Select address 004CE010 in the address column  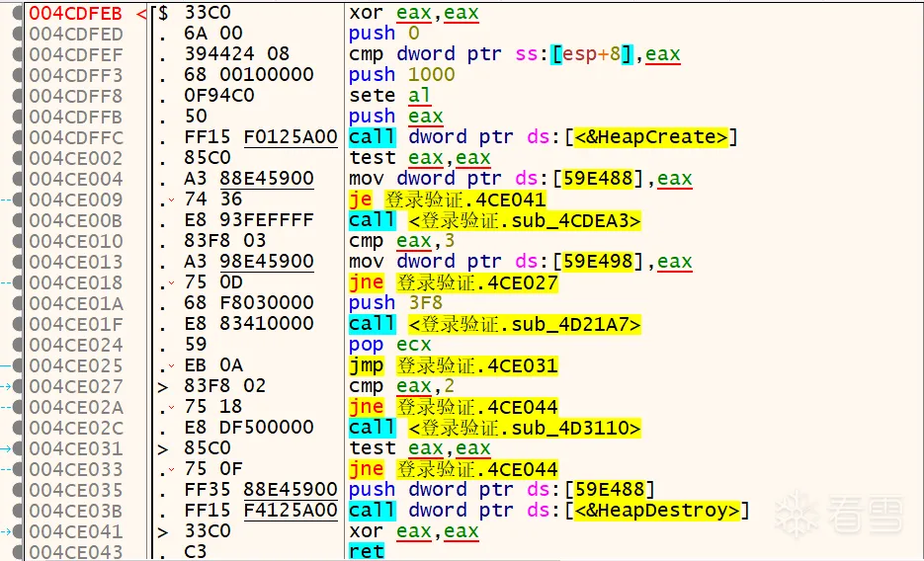pos(76,241)
